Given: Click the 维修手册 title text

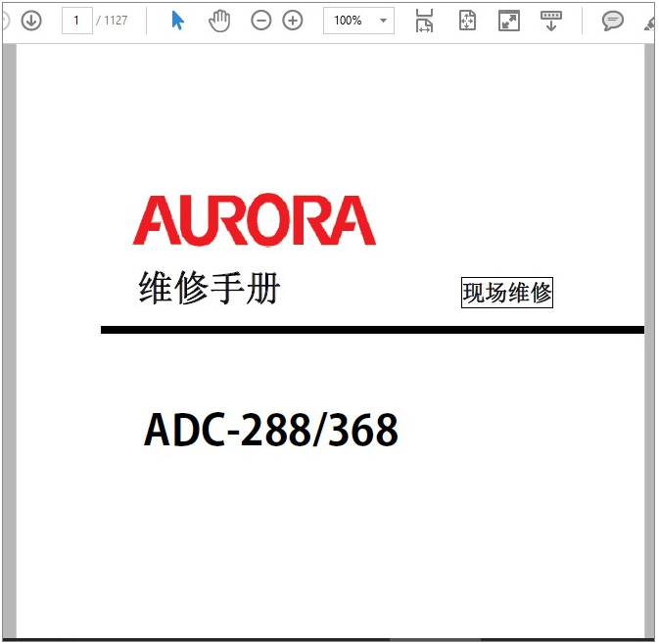Looking at the screenshot, I should click(210, 288).
